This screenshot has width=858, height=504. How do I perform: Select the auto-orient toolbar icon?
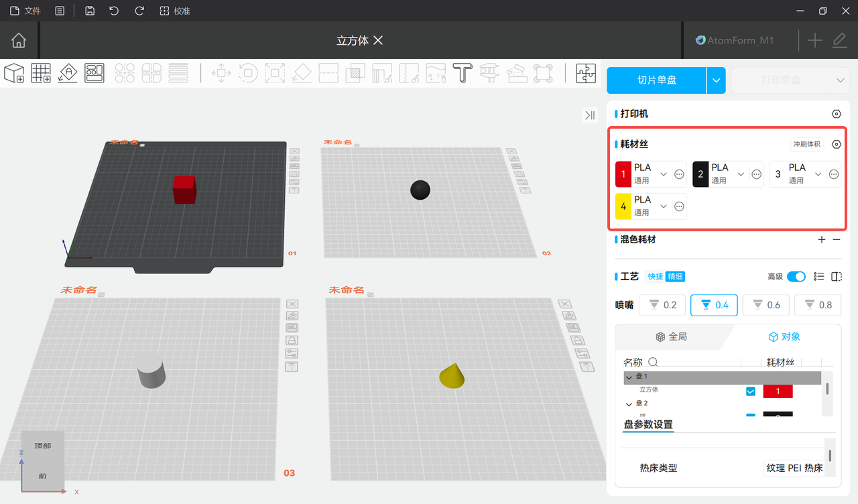click(68, 73)
